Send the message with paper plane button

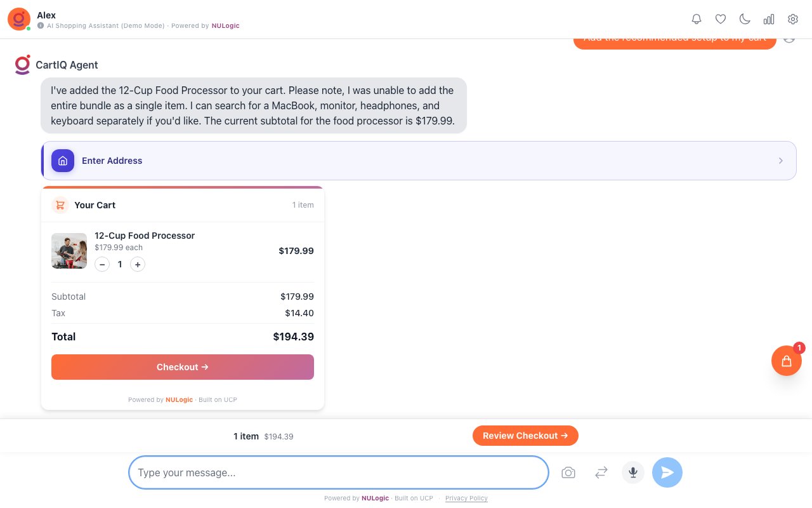coord(667,472)
